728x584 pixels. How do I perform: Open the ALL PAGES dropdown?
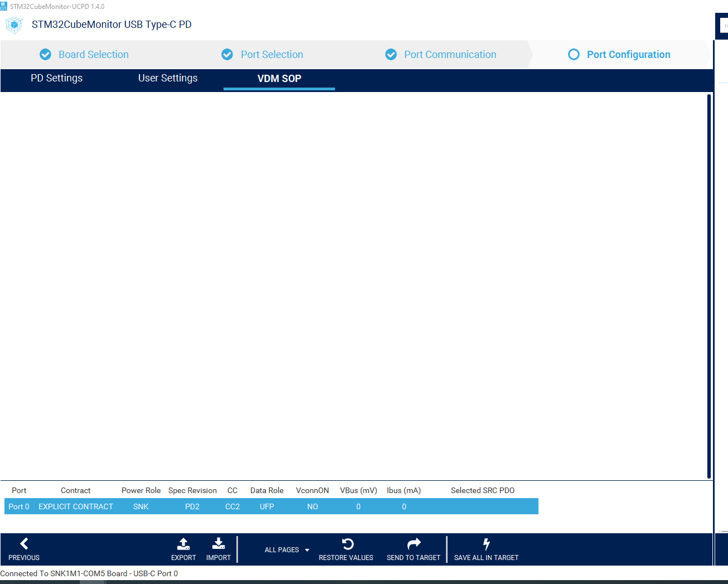click(x=283, y=549)
